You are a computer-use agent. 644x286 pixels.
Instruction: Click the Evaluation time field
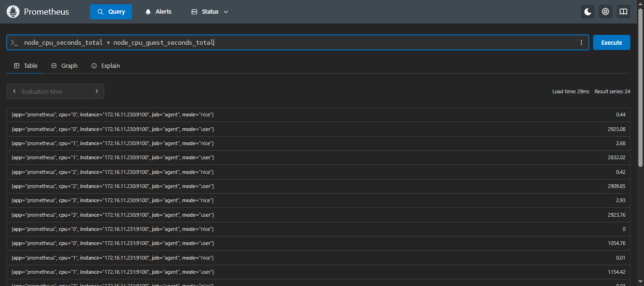[x=56, y=91]
